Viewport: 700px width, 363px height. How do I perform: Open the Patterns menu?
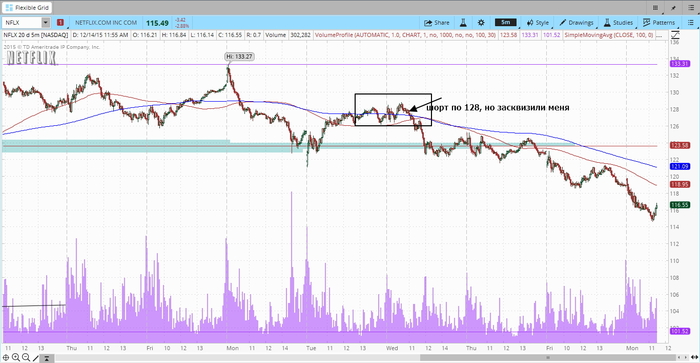tap(659, 22)
